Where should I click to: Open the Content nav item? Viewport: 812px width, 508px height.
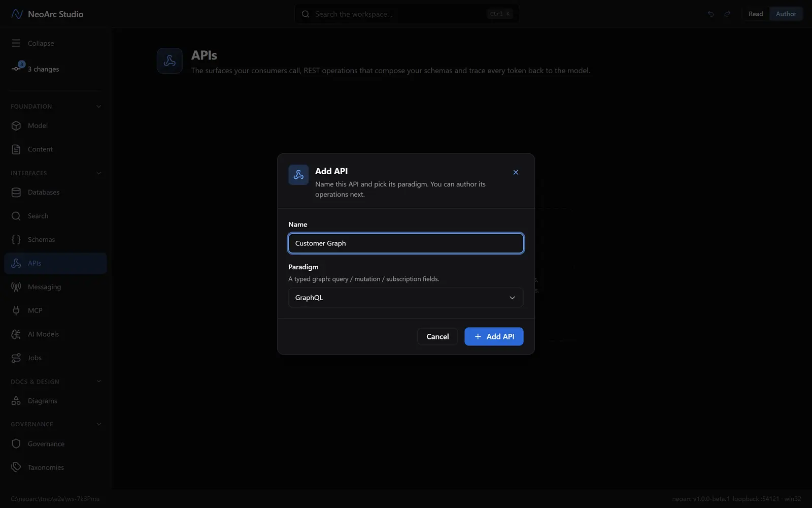click(x=55, y=149)
